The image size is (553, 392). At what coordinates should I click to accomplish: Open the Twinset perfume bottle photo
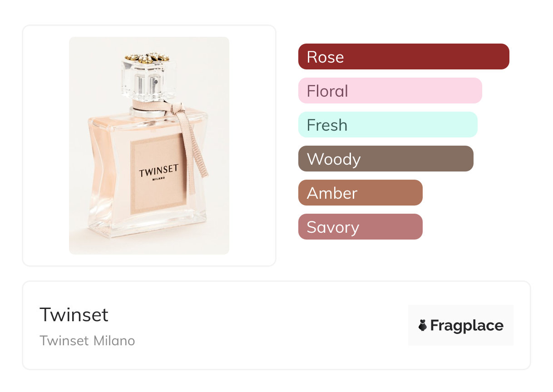click(x=149, y=145)
